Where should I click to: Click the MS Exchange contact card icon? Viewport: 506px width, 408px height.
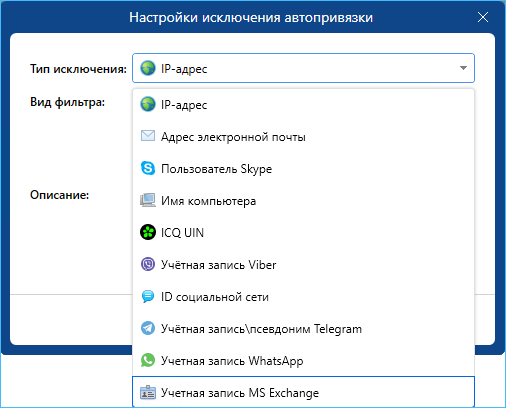coord(148,392)
